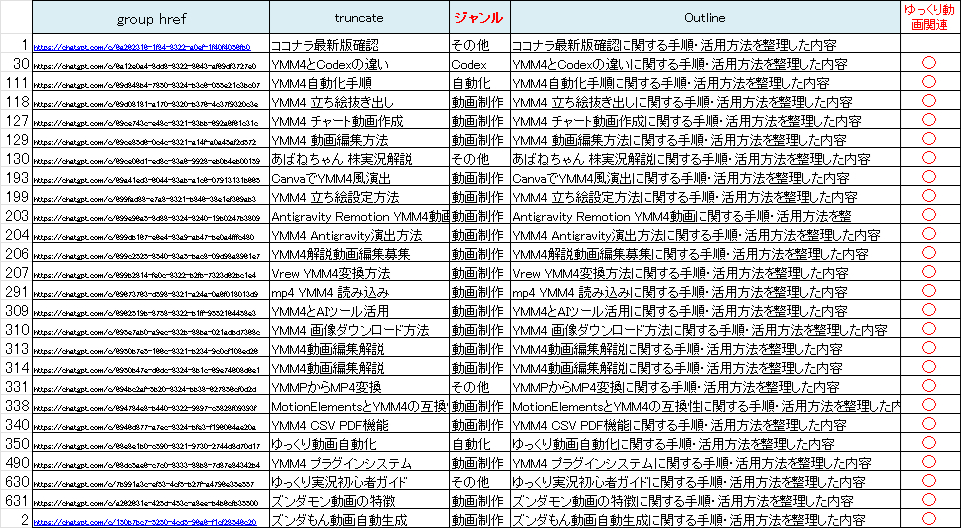
Task: Select cell 'ズンダモン動画の特徴' in truncate column
Action: pos(359,500)
